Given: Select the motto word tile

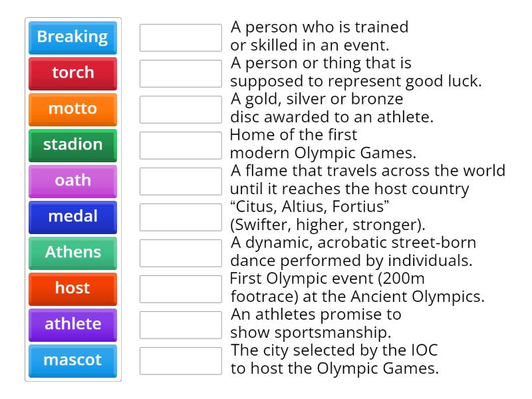Looking at the screenshot, I should (x=72, y=109).
